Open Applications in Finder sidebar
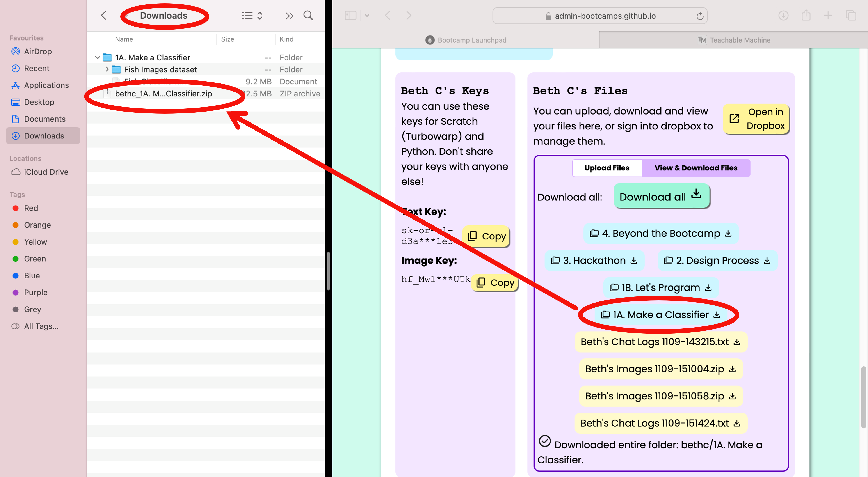 click(43, 85)
